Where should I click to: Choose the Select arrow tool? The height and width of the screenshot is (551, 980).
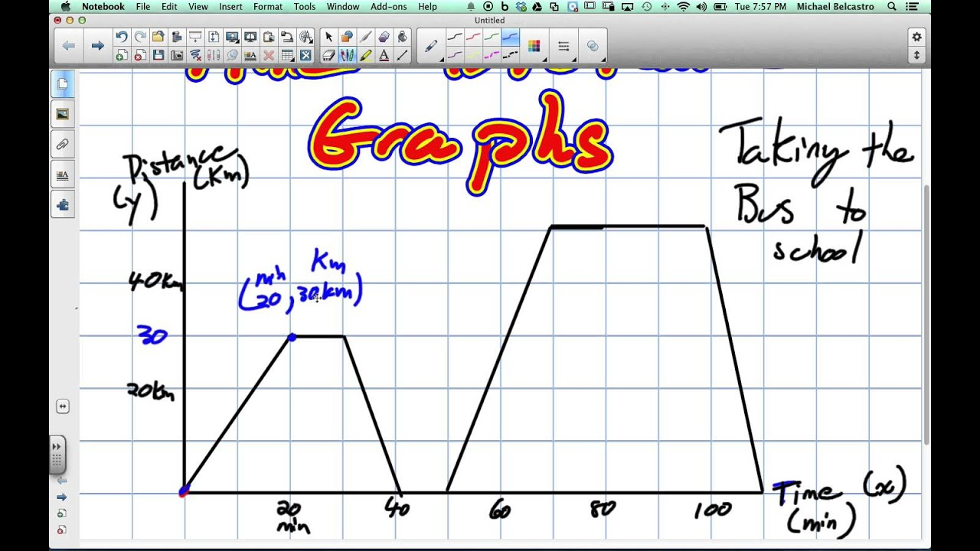pyautogui.click(x=328, y=37)
